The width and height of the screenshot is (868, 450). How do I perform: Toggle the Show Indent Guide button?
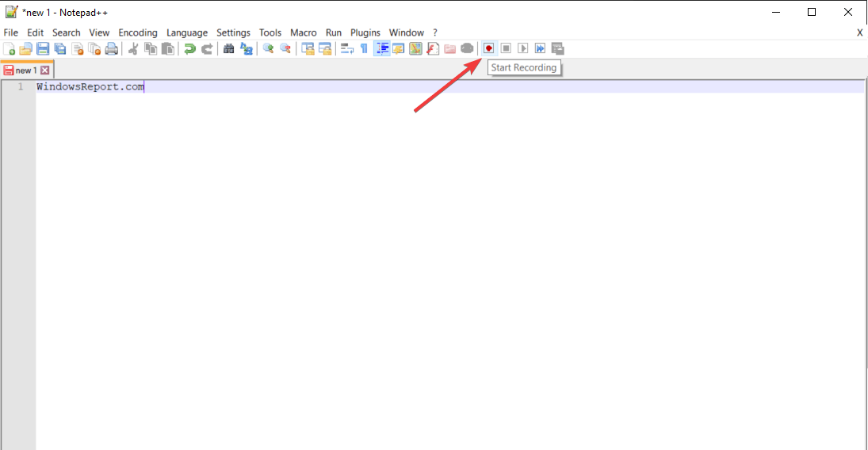tap(381, 48)
